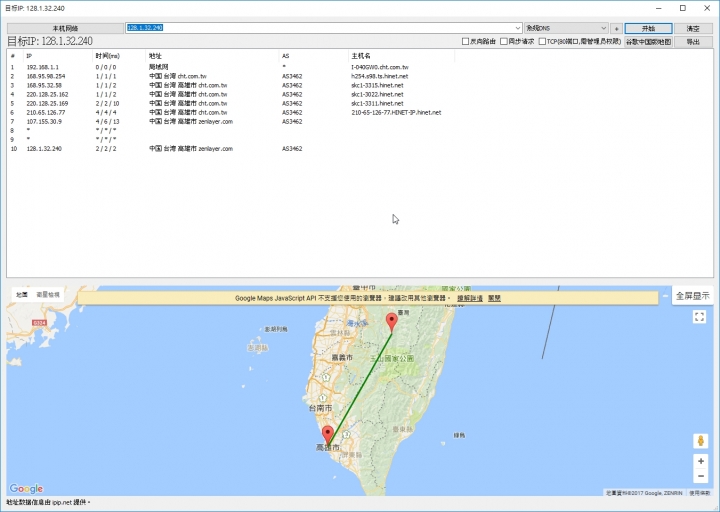Zoom out the map with minus
The width and height of the screenshot is (720, 512).
(x=701, y=476)
